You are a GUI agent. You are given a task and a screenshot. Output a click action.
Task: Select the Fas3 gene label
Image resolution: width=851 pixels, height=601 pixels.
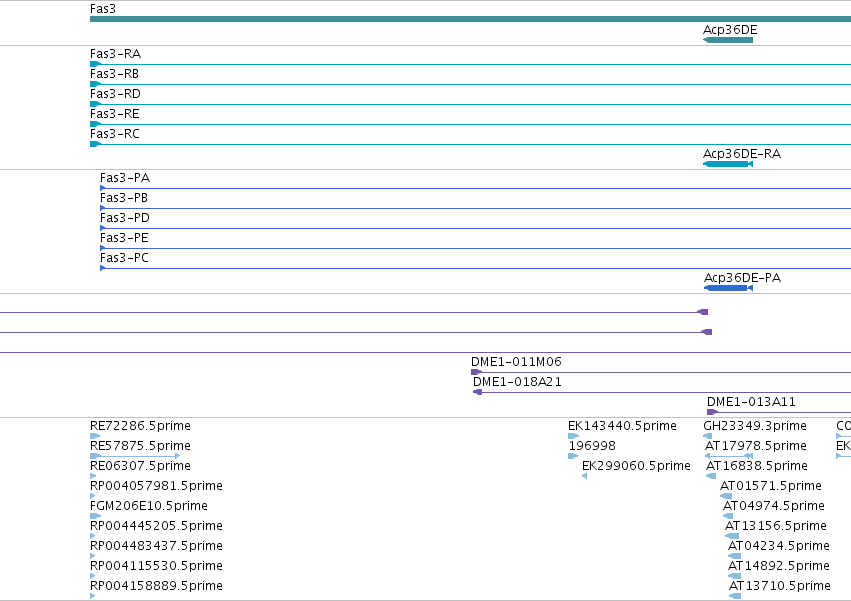click(103, 9)
